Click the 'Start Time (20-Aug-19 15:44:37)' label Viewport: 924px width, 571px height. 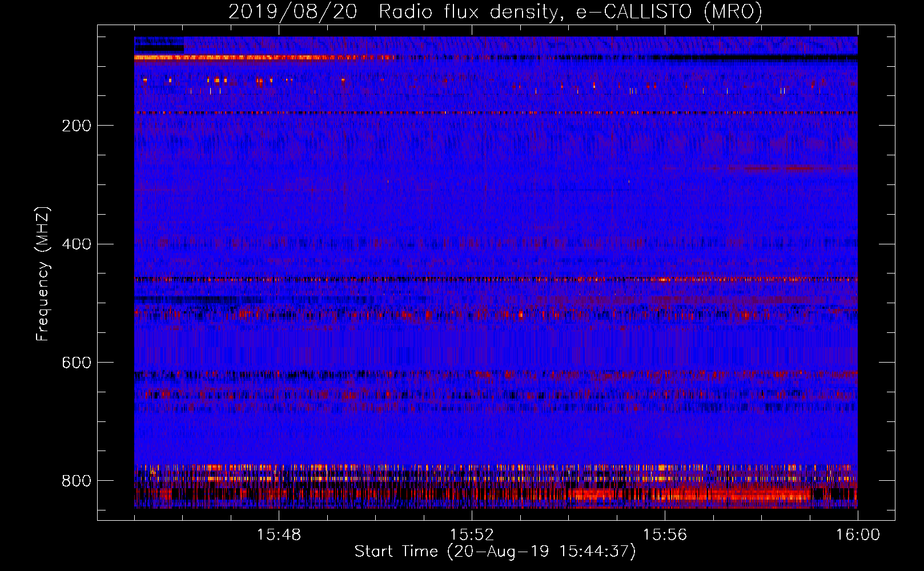pyautogui.click(x=495, y=551)
